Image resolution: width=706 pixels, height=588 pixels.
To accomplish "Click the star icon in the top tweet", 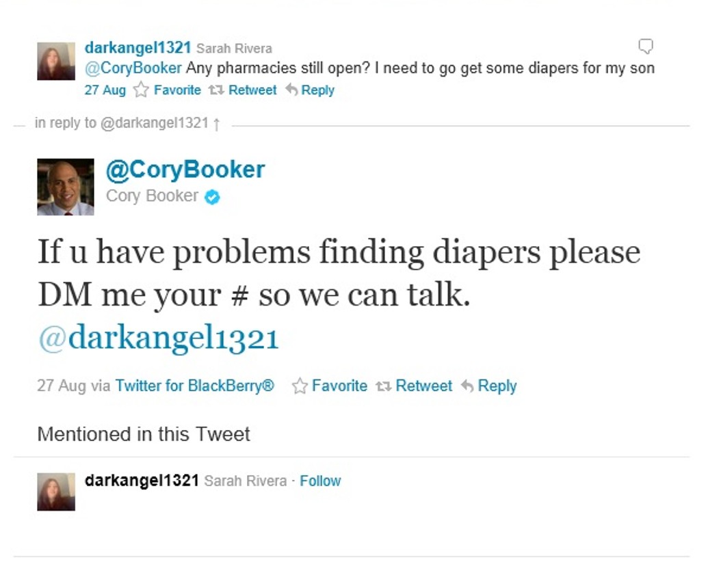I will 141,90.
